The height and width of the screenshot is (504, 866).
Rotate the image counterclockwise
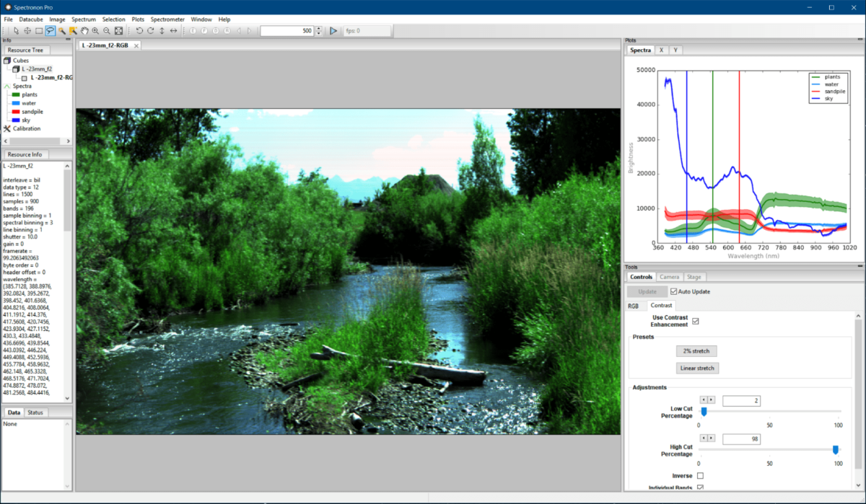[x=139, y=31]
